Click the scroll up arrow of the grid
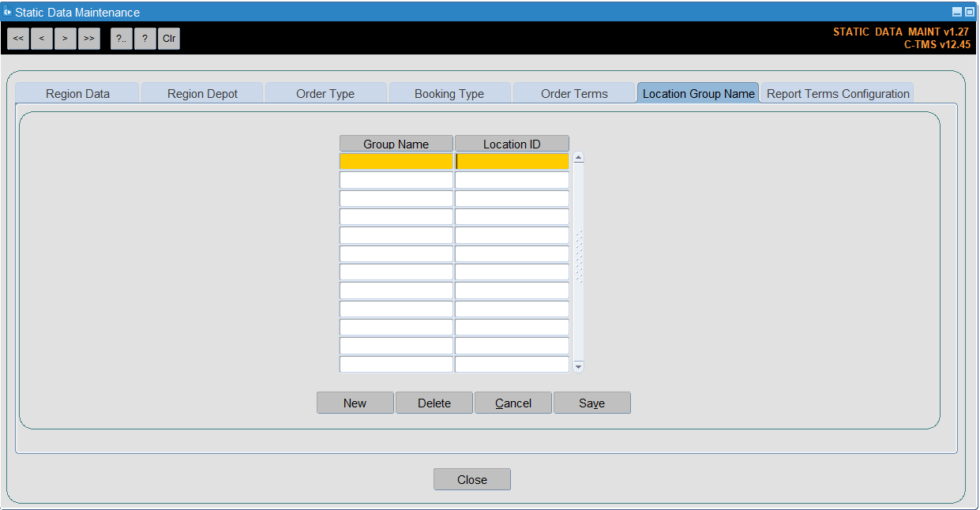 click(579, 158)
